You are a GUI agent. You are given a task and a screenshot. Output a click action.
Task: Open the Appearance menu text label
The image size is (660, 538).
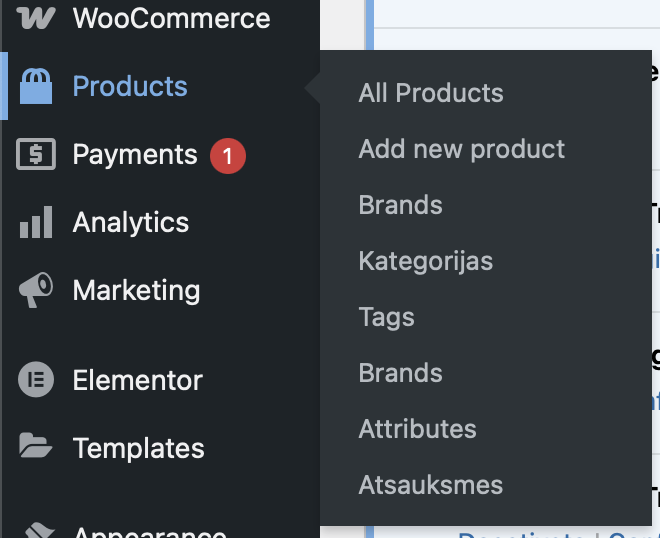pyautogui.click(x=150, y=531)
